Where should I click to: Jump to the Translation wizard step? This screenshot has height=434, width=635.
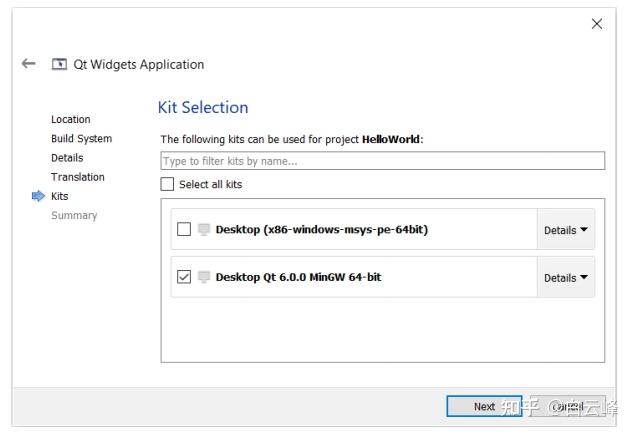[78, 177]
